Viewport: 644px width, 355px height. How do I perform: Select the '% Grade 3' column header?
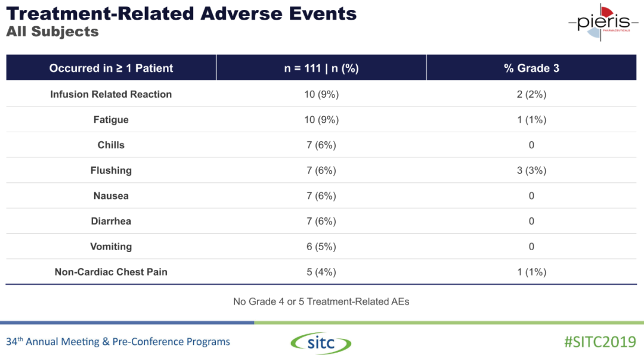point(531,68)
